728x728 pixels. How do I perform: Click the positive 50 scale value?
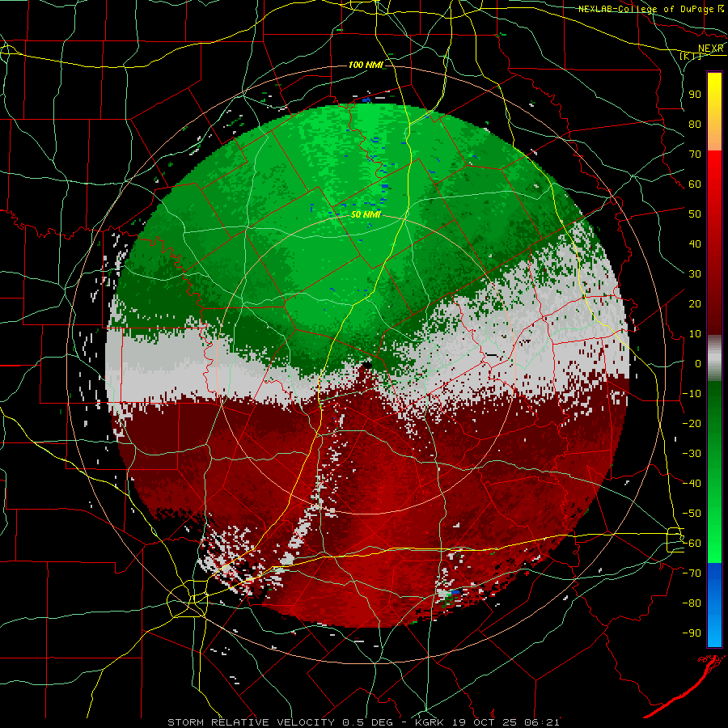695,214
